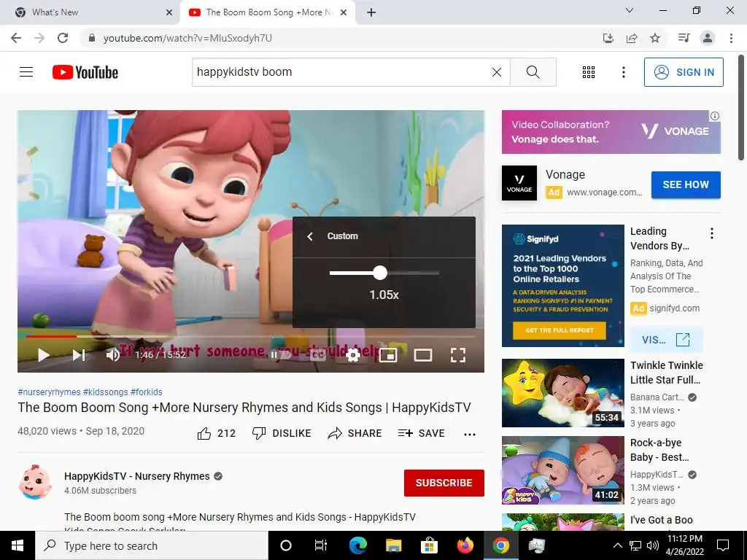Open YouTube settings three-dot menu
Image resolution: width=747 pixels, height=560 pixels.
coord(623,72)
